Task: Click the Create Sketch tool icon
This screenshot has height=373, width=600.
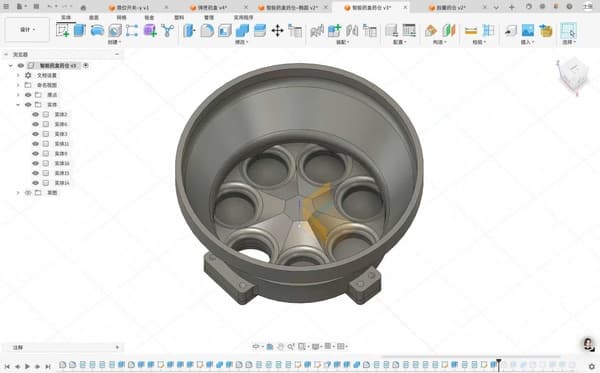Action: click(63, 30)
